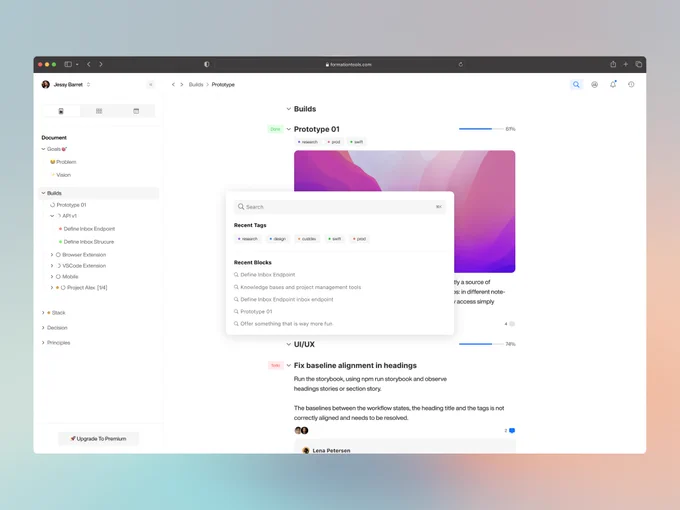Open Safari sidebar dropdown arrow
Screen dimensions: 680x510
pyautogui.click(x=77, y=64)
